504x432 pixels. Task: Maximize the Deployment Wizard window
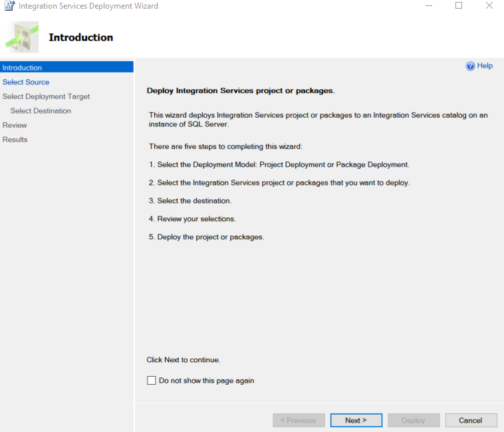[x=459, y=6]
